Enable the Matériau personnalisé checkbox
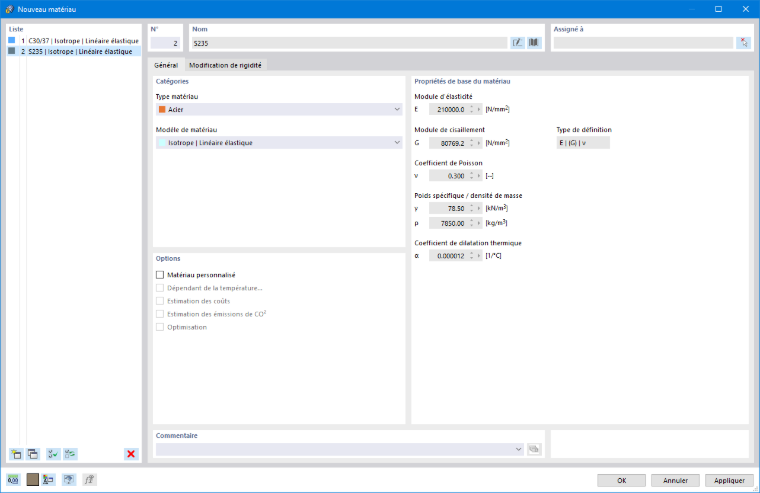Viewport: 760px width, 493px height. (160, 275)
